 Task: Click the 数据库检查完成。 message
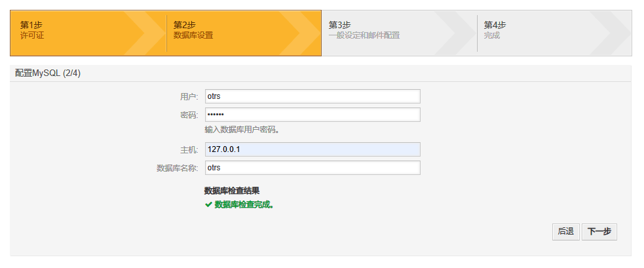(x=244, y=204)
